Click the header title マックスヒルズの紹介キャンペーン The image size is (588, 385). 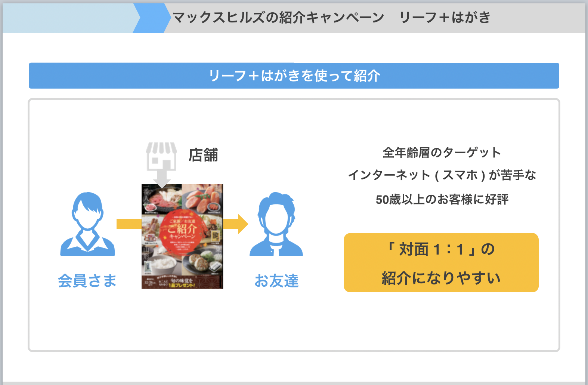278,18
